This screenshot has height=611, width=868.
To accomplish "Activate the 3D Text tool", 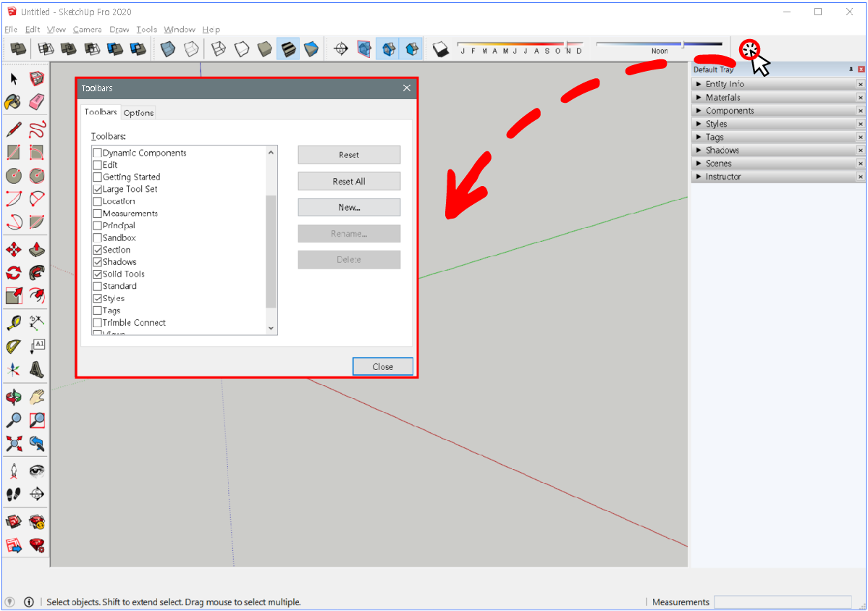I will point(36,369).
